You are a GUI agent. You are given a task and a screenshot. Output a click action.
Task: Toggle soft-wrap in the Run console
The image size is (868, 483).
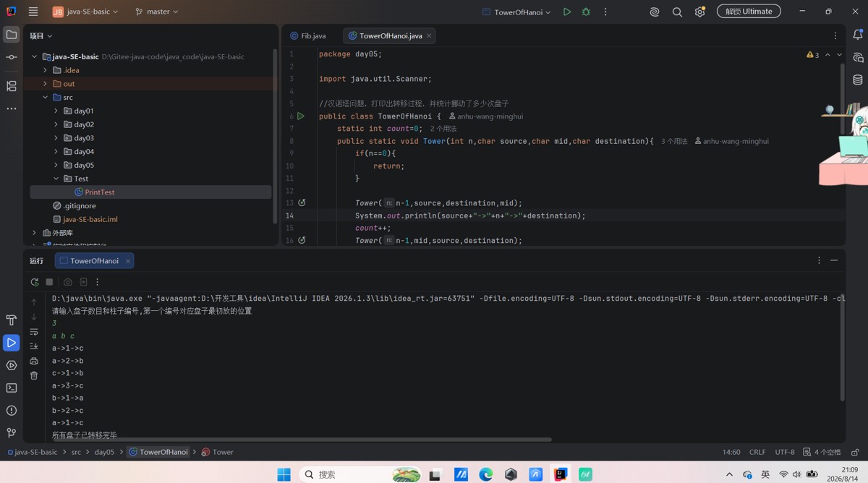coord(34,332)
